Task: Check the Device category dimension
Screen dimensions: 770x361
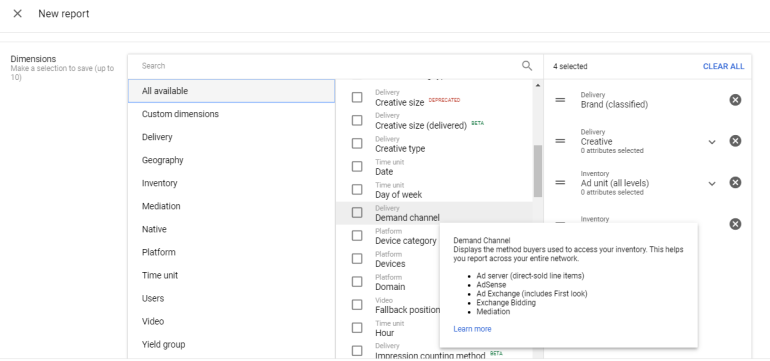Action: 357,236
